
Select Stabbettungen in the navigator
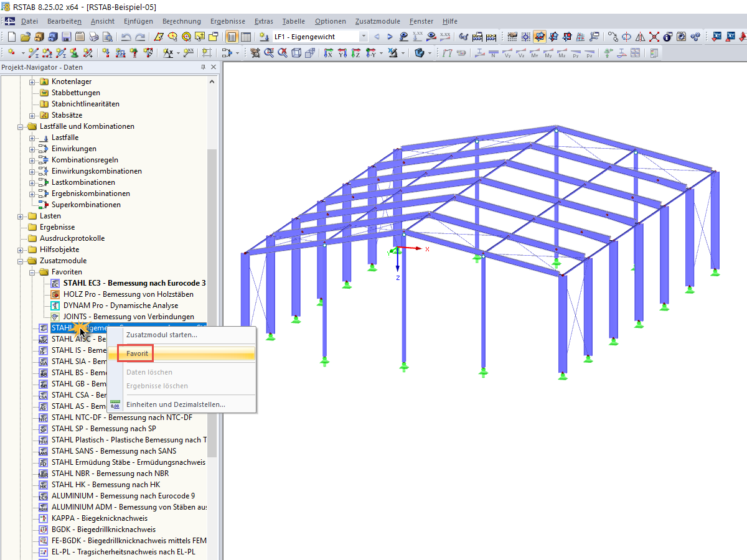coord(76,93)
